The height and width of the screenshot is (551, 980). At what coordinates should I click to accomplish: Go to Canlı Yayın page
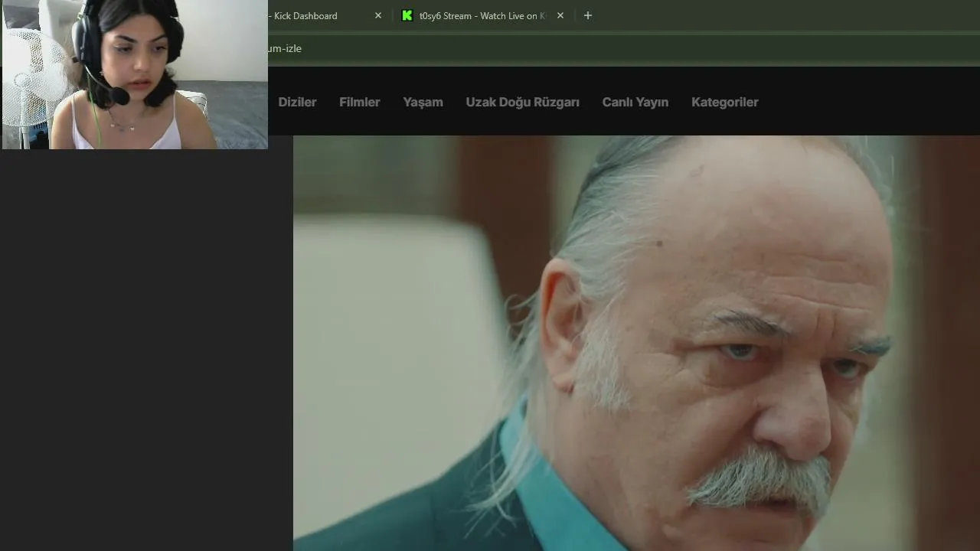point(635,102)
